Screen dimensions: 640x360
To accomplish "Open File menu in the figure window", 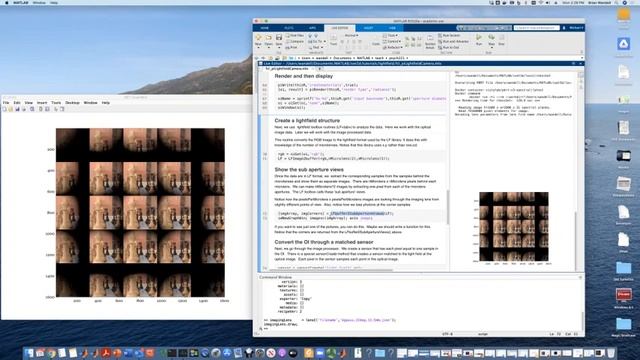I will pos(6,103).
